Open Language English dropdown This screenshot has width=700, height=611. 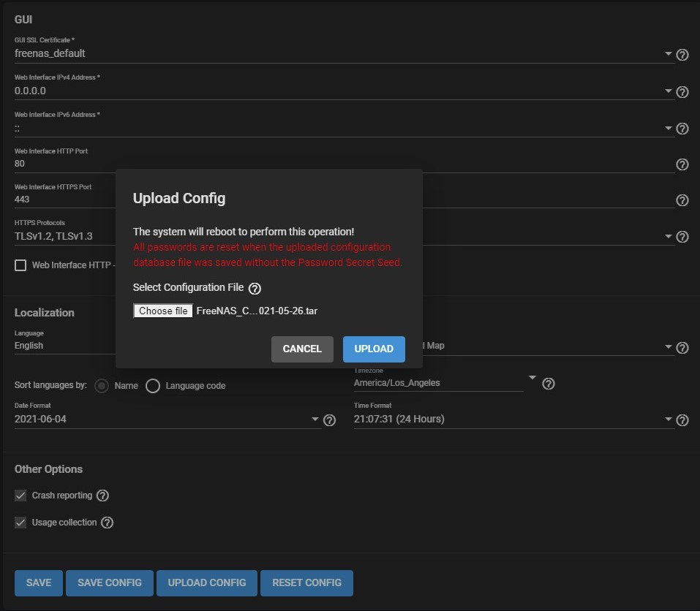click(x=64, y=346)
